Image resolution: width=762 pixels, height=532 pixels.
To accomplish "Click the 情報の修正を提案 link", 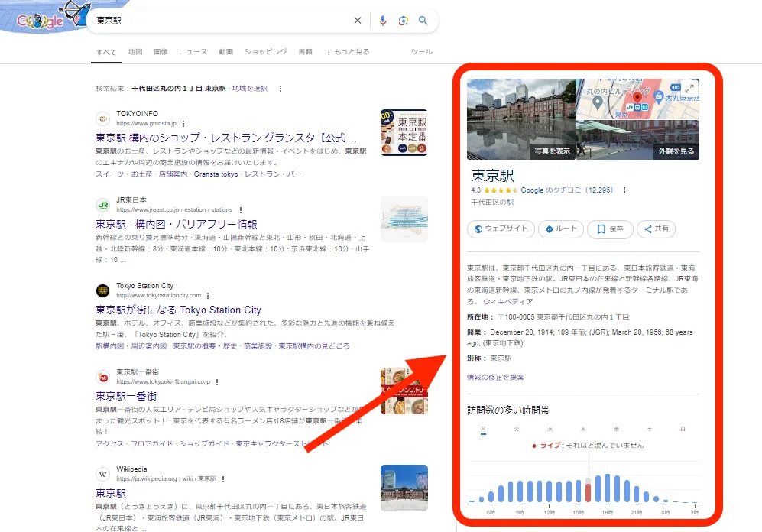I will point(495,378).
